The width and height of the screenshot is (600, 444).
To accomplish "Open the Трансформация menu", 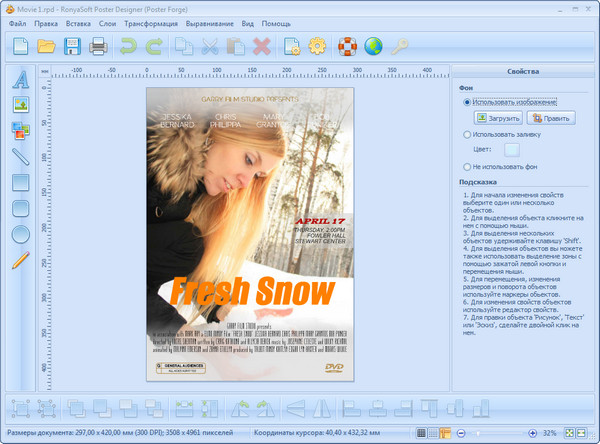I will point(151,22).
